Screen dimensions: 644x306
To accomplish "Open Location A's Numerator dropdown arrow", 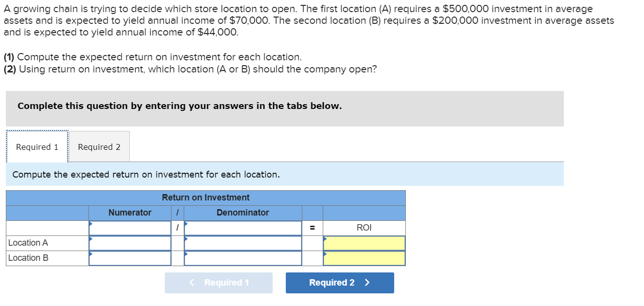I will [x=90, y=238].
